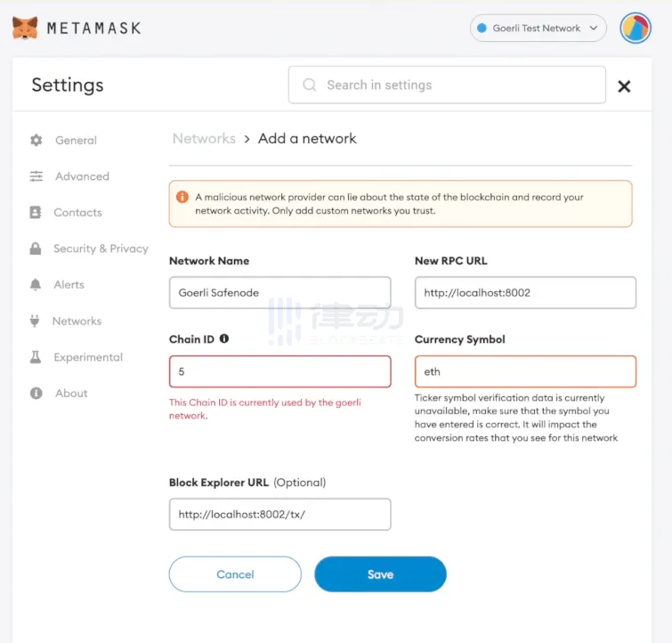Click the MetaMask fox logo
This screenshot has width=672, height=643.
click(x=25, y=28)
